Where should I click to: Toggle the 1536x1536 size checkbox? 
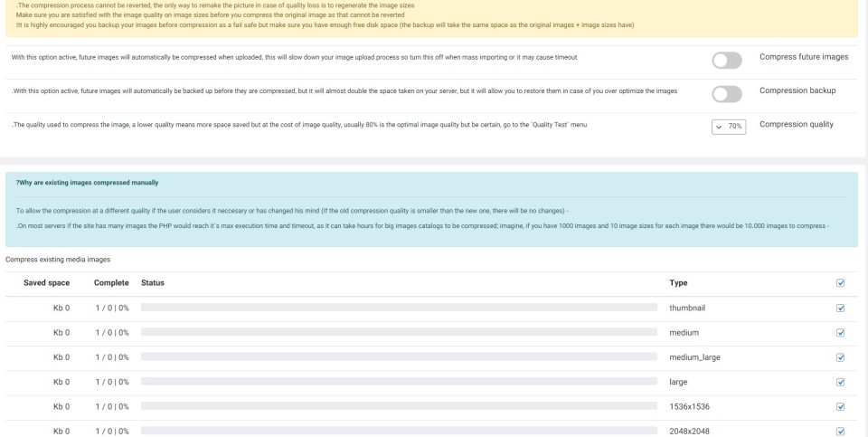(841, 406)
